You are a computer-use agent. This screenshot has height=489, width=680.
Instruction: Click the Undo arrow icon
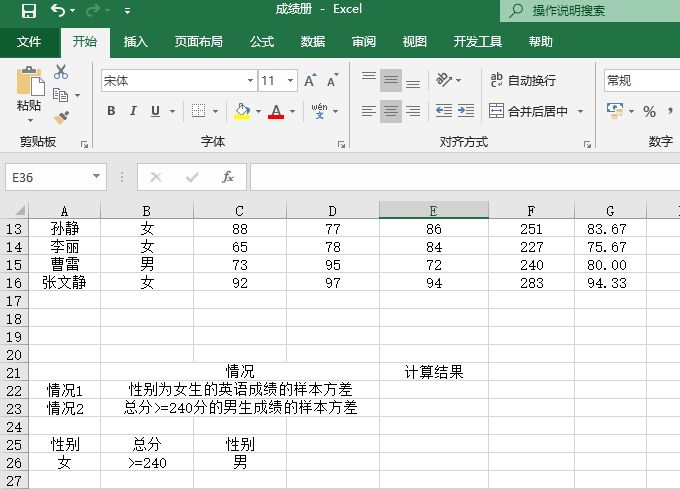tap(58, 11)
